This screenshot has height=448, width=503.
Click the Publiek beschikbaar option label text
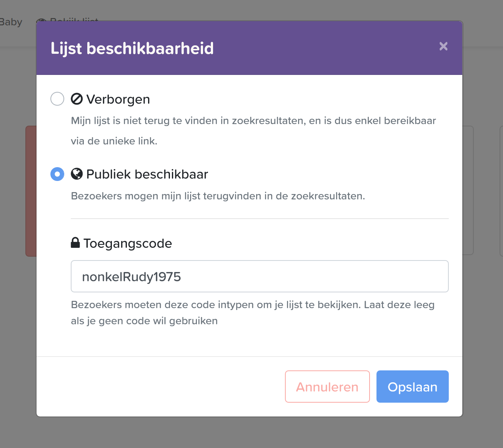pyautogui.click(x=147, y=174)
